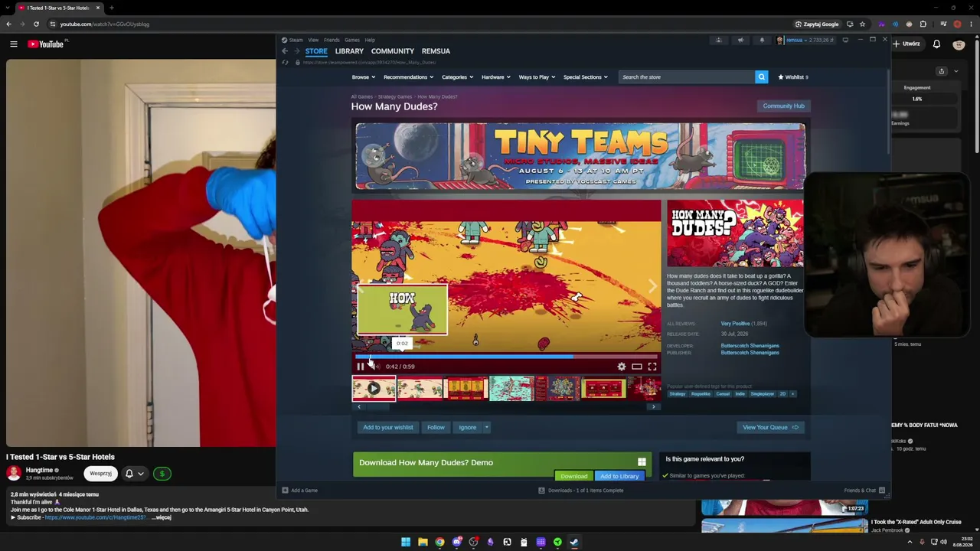Switch to Steam in the taskbar
The width and height of the screenshot is (980, 551).
tap(574, 542)
